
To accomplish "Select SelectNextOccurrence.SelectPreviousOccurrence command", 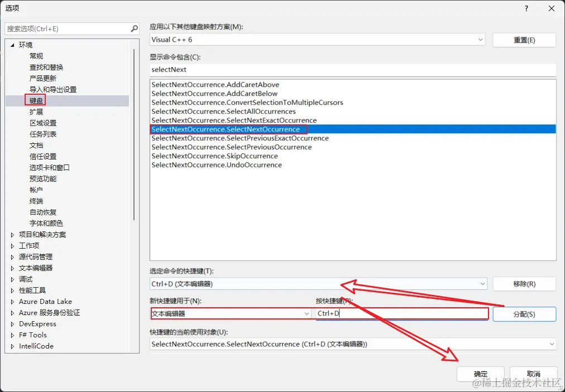I will pyautogui.click(x=353, y=147).
